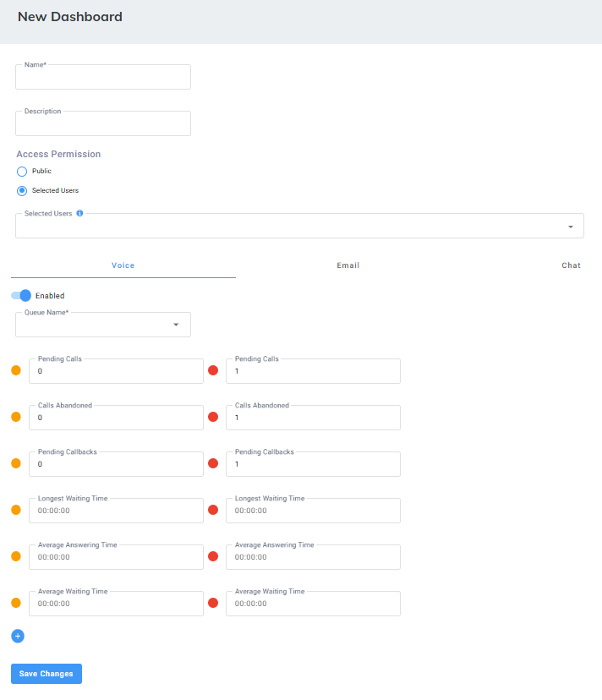This screenshot has height=700, width=602.
Task: Click red indicator for Pending Calls
Action: point(213,370)
